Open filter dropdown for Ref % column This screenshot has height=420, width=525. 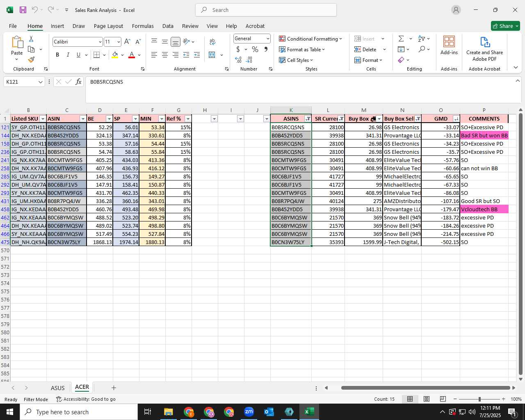pyautogui.click(x=188, y=119)
